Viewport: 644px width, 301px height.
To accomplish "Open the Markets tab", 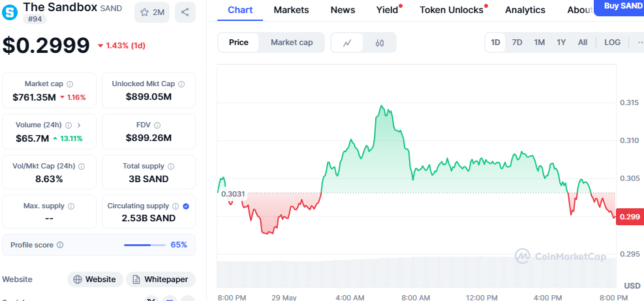I will point(292,10).
